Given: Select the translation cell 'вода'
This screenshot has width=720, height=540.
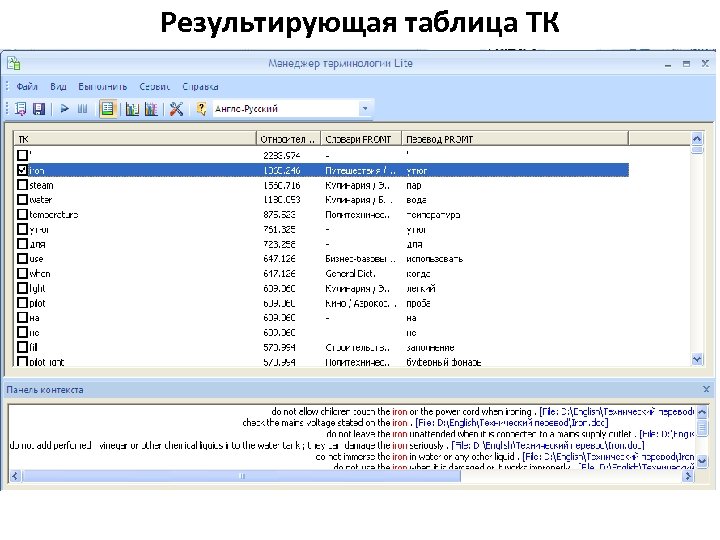Looking at the screenshot, I should tap(416, 200).
